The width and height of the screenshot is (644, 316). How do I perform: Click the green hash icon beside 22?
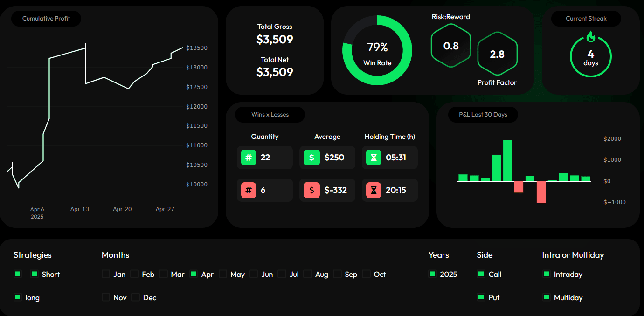coord(249,158)
